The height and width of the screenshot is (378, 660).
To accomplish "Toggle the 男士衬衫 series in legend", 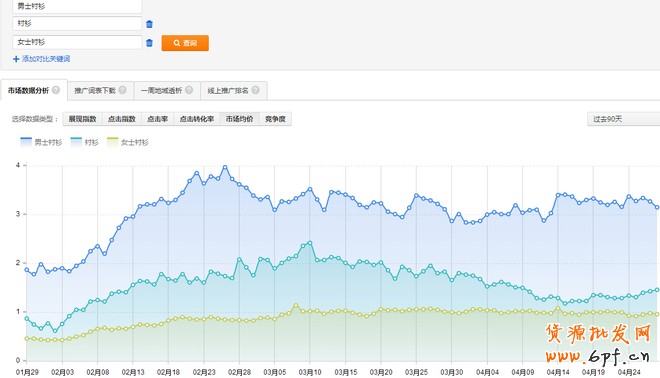I will point(41,142).
